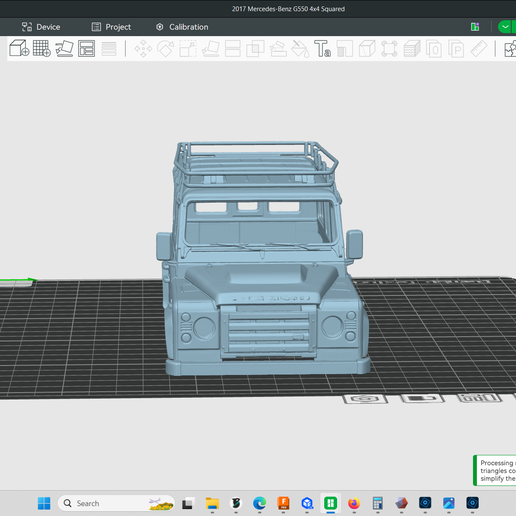Open the Mesh boolean tool
This screenshot has height=516, width=516.
pyautogui.click(x=255, y=49)
